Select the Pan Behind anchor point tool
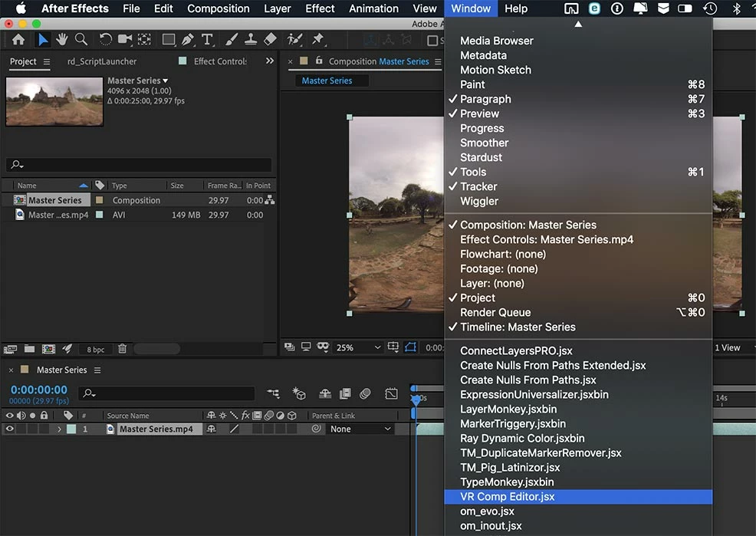Screen dimensions: 756x536 (144, 40)
